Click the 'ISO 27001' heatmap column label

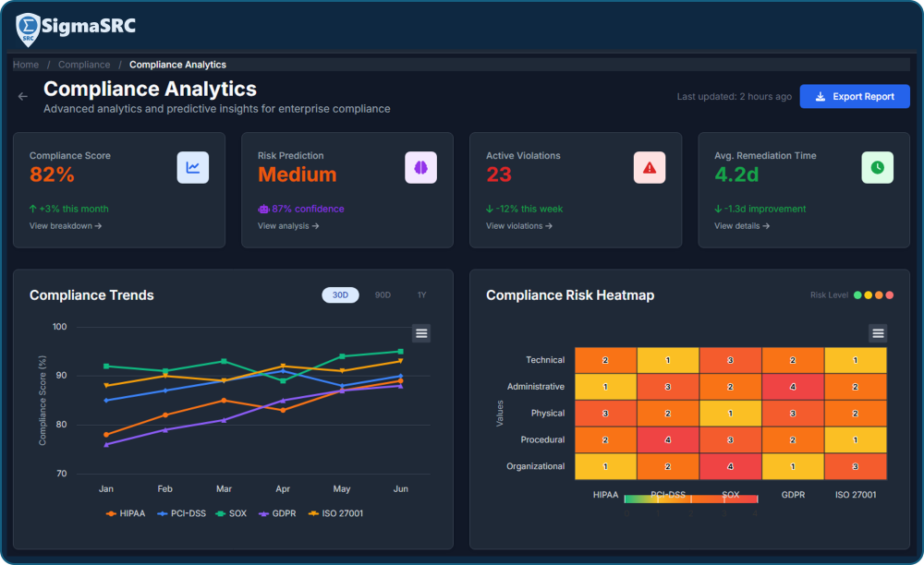(856, 495)
